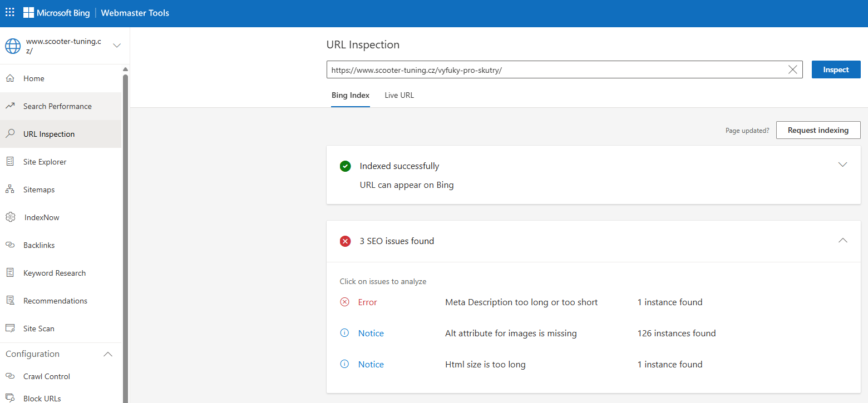Viewport: 868px width, 403px height.
Task: Request indexing for the page
Action: tap(818, 130)
